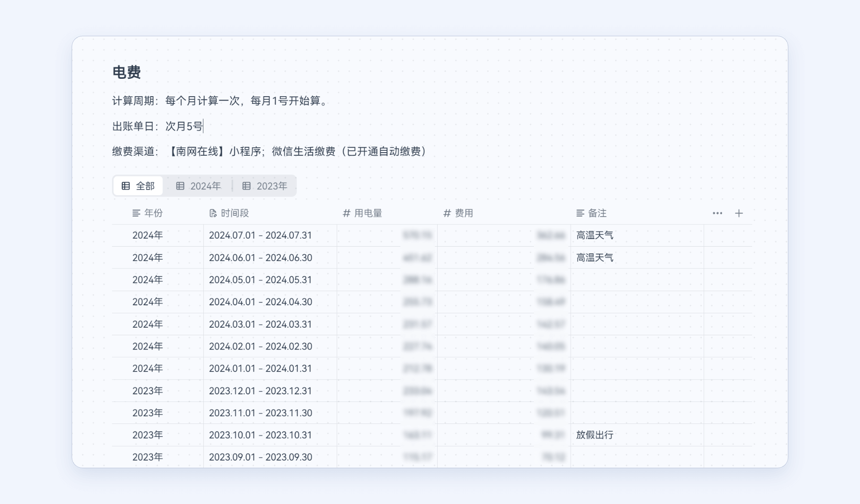
Task: Click the document icon beside 时间段 header
Action: pyautogui.click(x=213, y=213)
